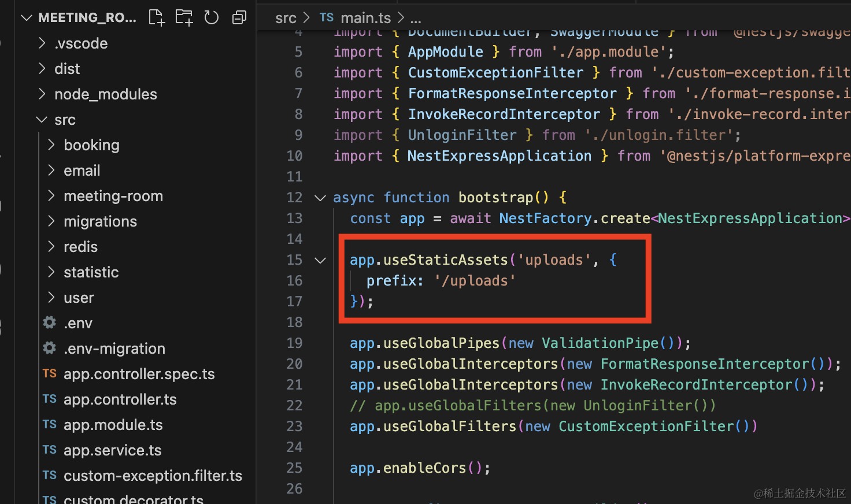Collapse all folders in explorer

tap(239, 18)
